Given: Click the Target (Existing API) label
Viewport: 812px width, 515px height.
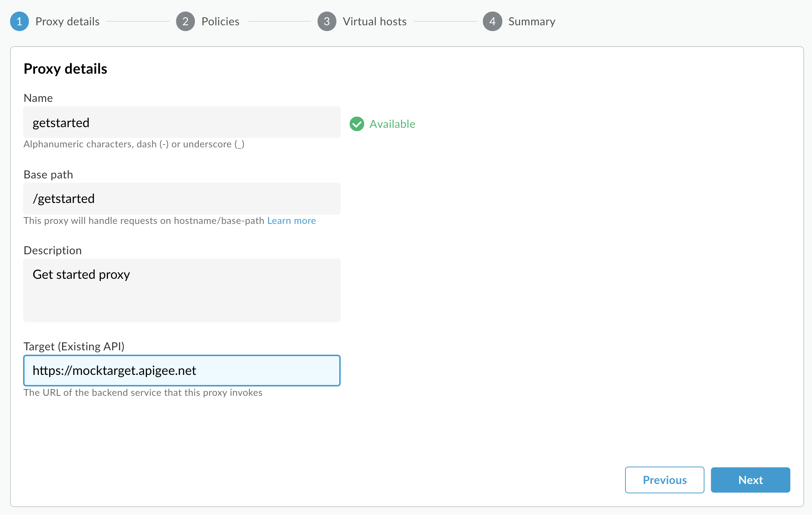Looking at the screenshot, I should 74,346.
